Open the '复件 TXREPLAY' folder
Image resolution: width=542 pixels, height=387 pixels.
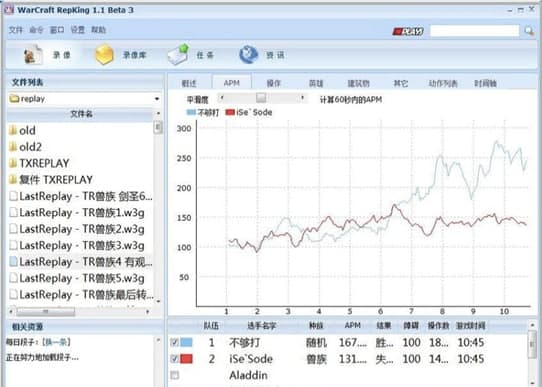point(51,180)
